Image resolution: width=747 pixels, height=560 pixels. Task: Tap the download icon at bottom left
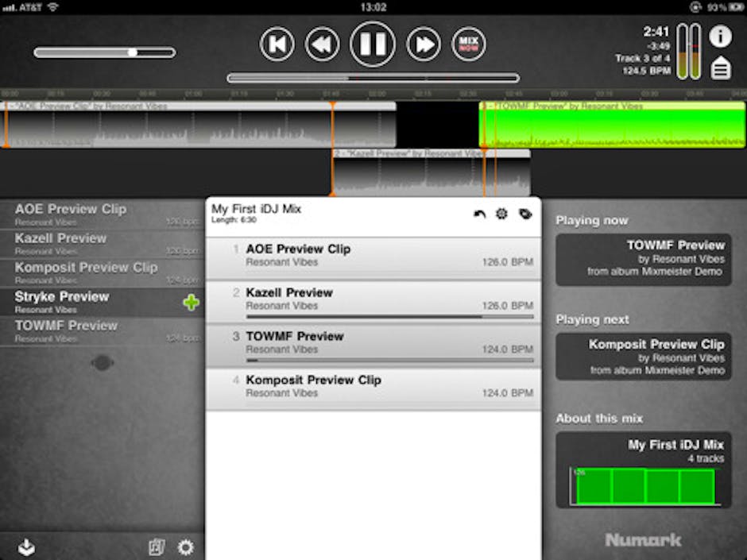click(x=26, y=546)
